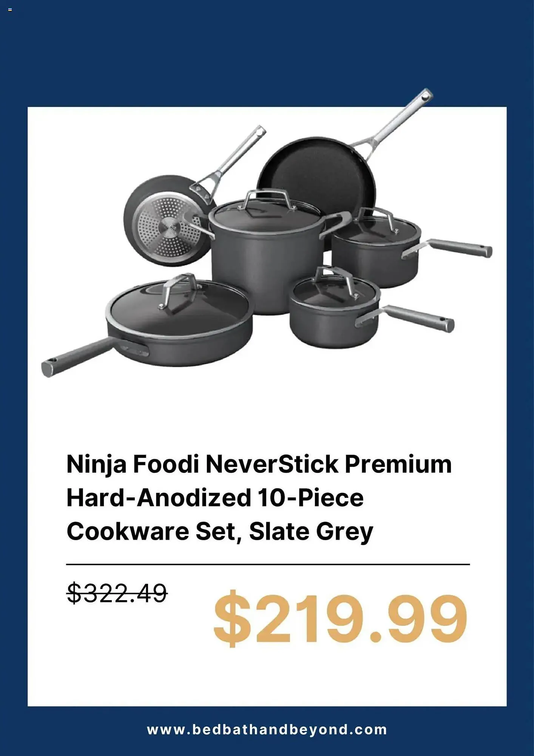
Task: Click the Ninja Foodi NeverStick product title
Action: pos(259,497)
